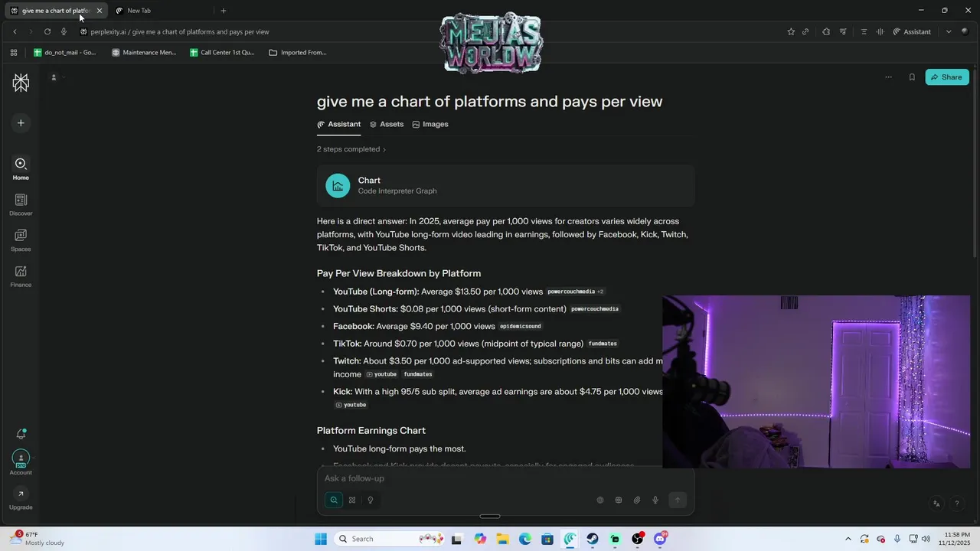The height and width of the screenshot is (551, 980).
Task: Open fundmates citation next to TikTok
Action: click(x=603, y=344)
